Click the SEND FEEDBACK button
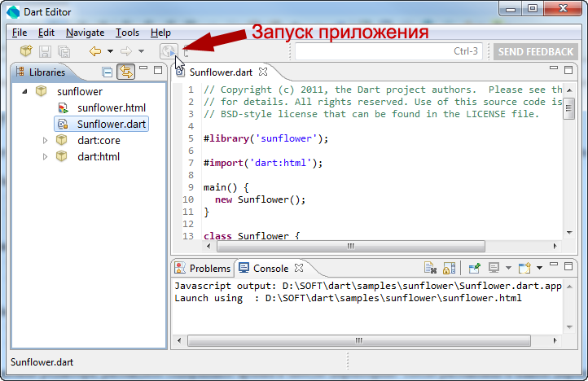This screenshot has width=588, height=381. pos(536,52)
